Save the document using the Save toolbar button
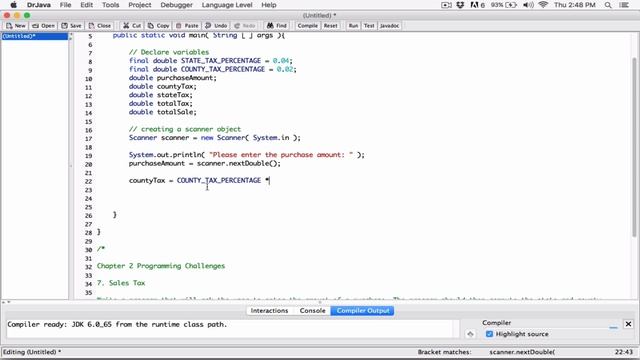Viewport: 640px width, 360px height. click(x=71, y=26)
